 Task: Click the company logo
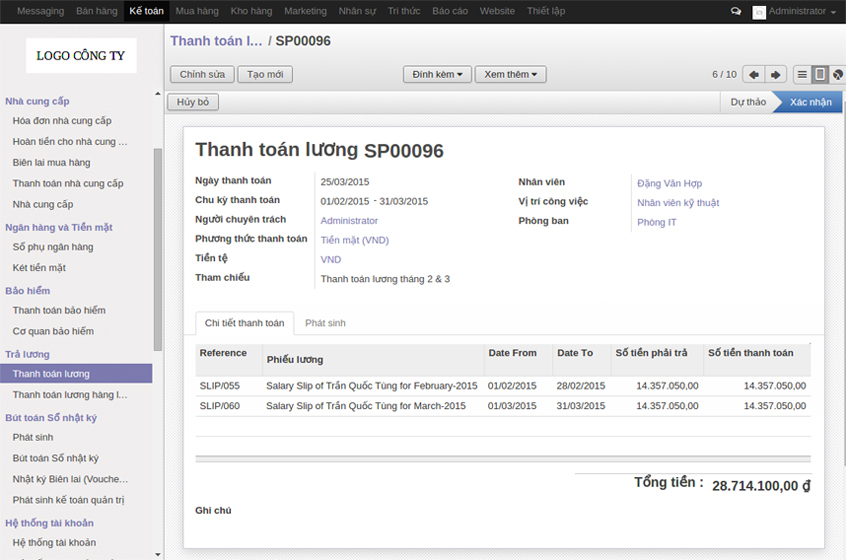81,56
